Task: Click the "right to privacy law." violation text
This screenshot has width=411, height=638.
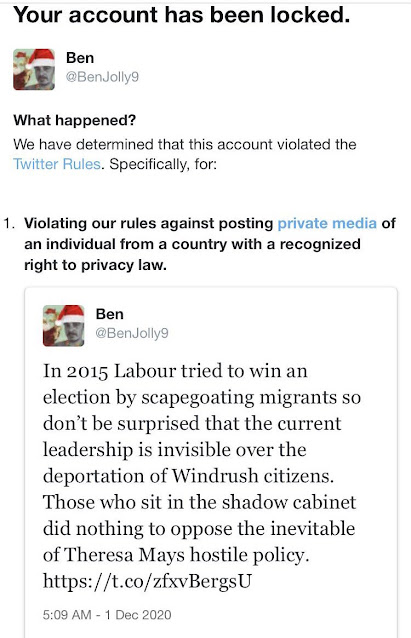Action: [95, 265]
